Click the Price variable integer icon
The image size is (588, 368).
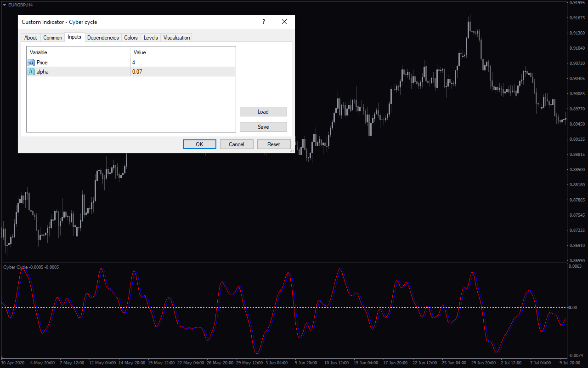(31, 63)
